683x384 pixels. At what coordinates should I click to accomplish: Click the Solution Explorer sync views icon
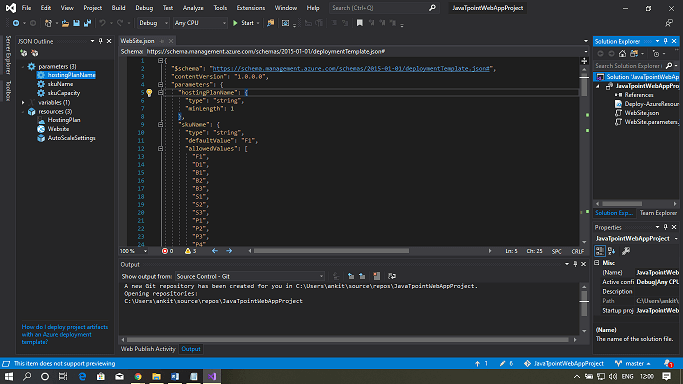coord(634,54)
